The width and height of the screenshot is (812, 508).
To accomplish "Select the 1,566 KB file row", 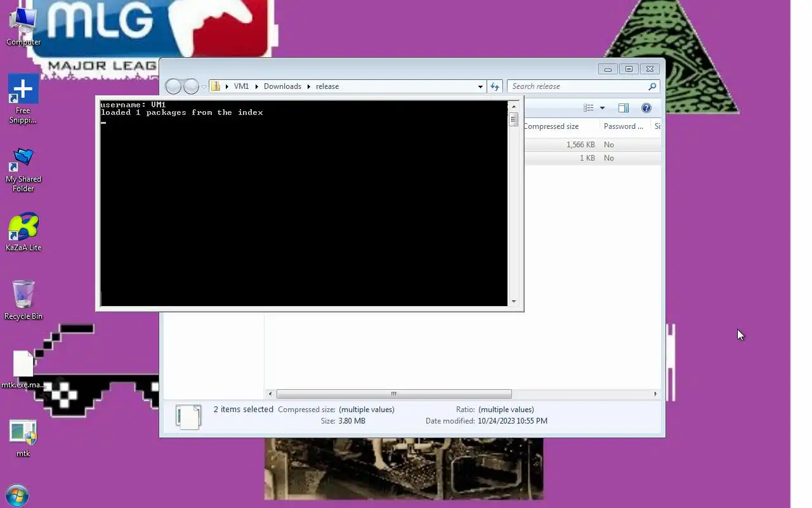I will click(592, 145).
